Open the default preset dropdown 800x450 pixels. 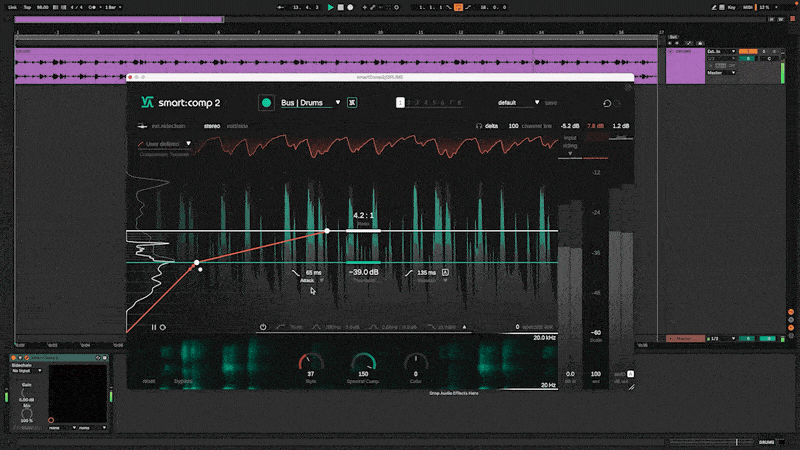point(518,103)
